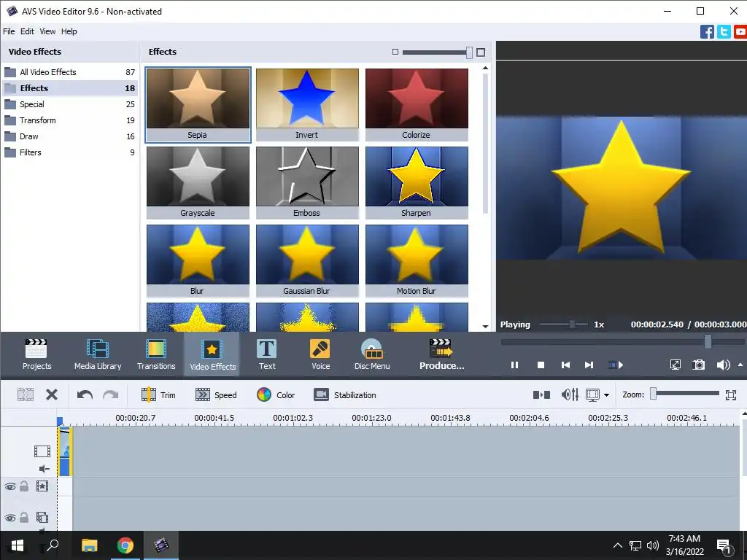This screenshot has height=560, width=747.
Task: Jump to previous frame
Action: (565, 365)
